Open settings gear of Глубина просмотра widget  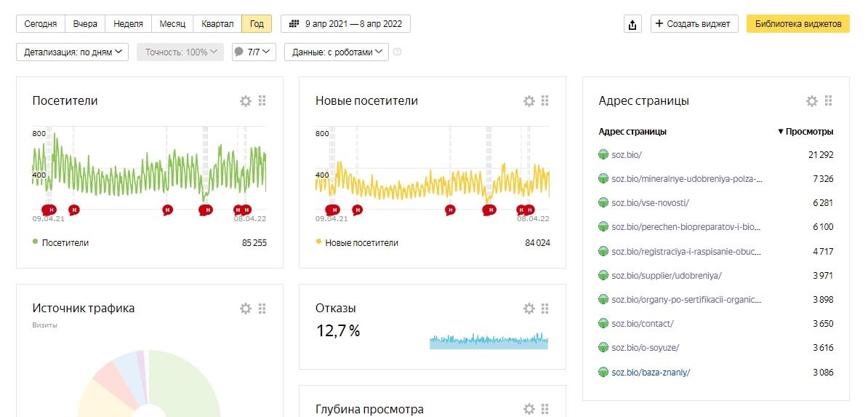pos(529,409)
